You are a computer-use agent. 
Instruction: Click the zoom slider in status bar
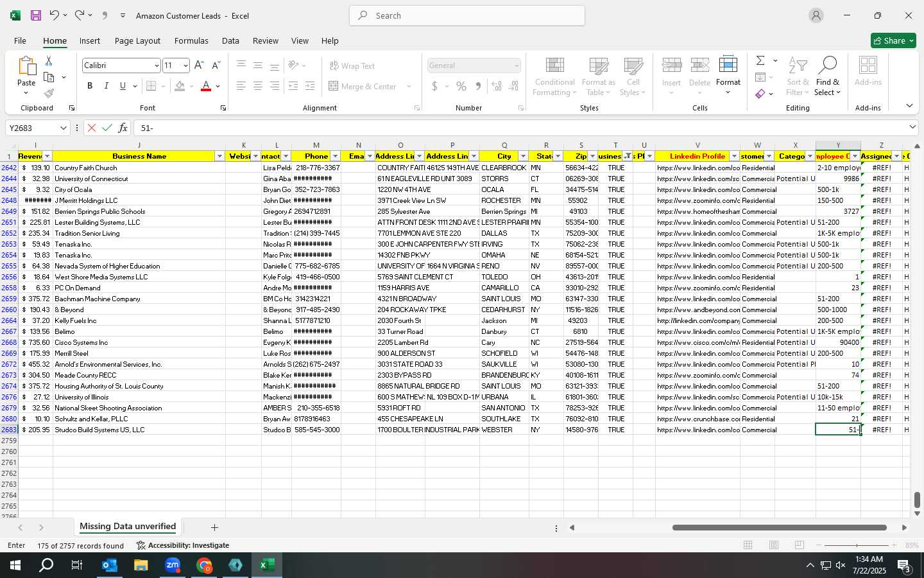[x=857, y=545]
